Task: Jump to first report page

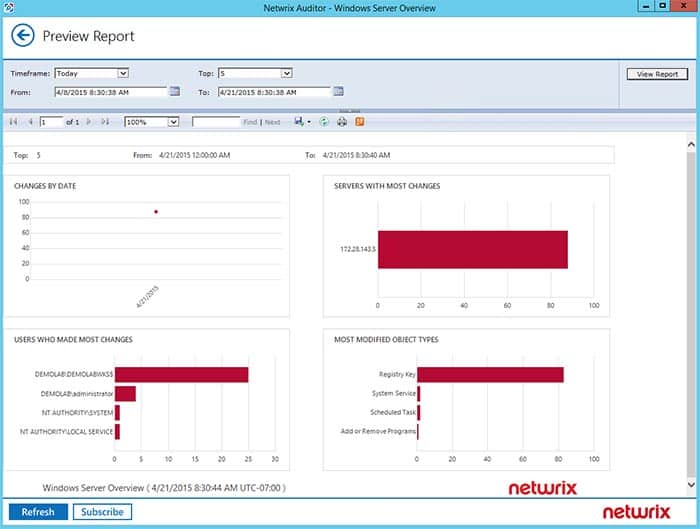Action: (x=13, y=122)
